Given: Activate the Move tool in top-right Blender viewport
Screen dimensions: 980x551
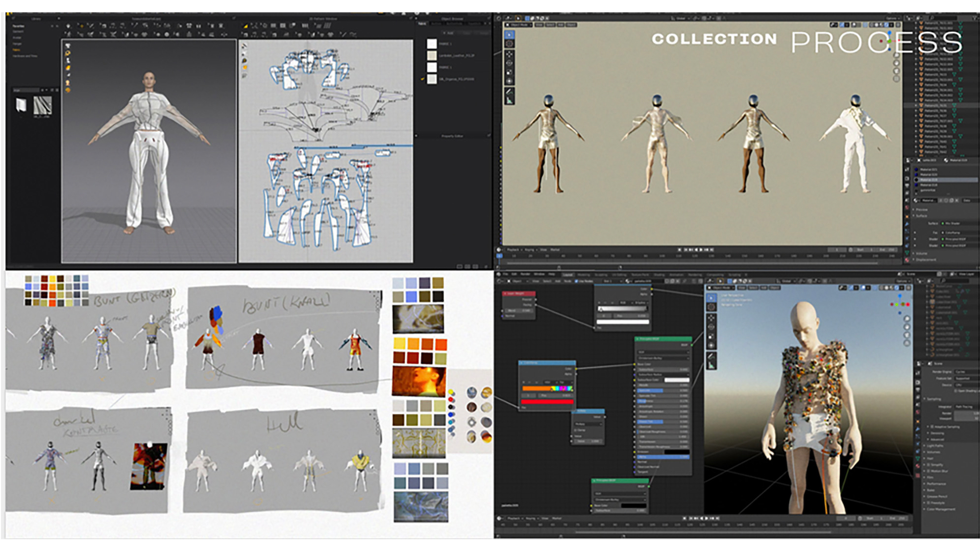Looking at the screenshot, I should click(509, 54).
